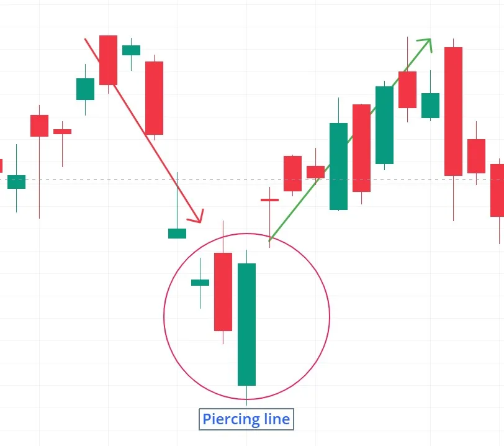Screen dimensions: 504x446
Task: Select the red doji where the green arrow starts
Action: 269,200
